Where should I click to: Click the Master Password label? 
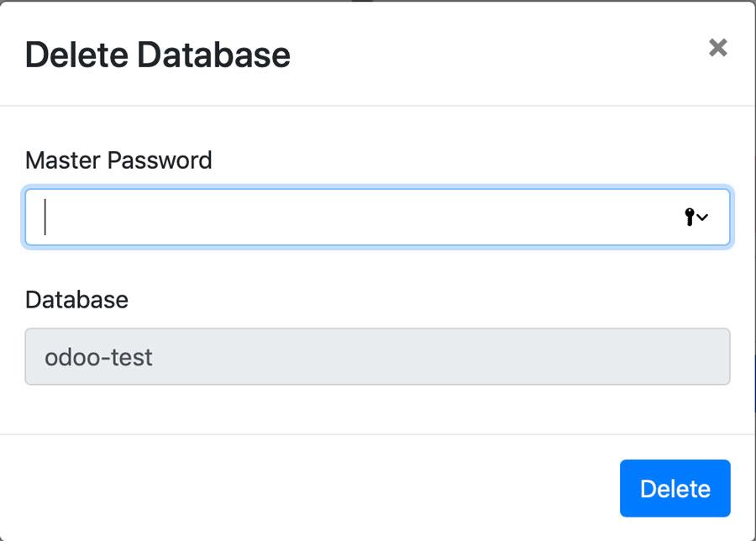(118, 160)
